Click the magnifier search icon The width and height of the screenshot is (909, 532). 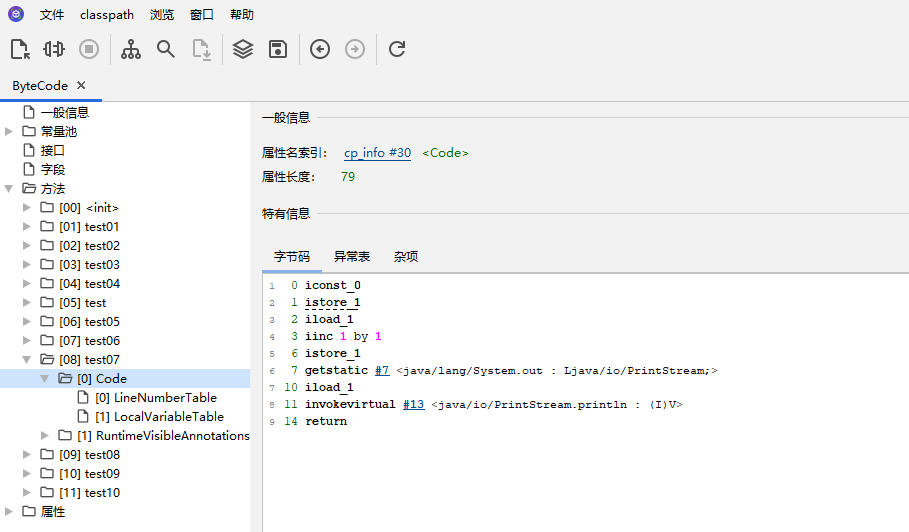point(166,49)
